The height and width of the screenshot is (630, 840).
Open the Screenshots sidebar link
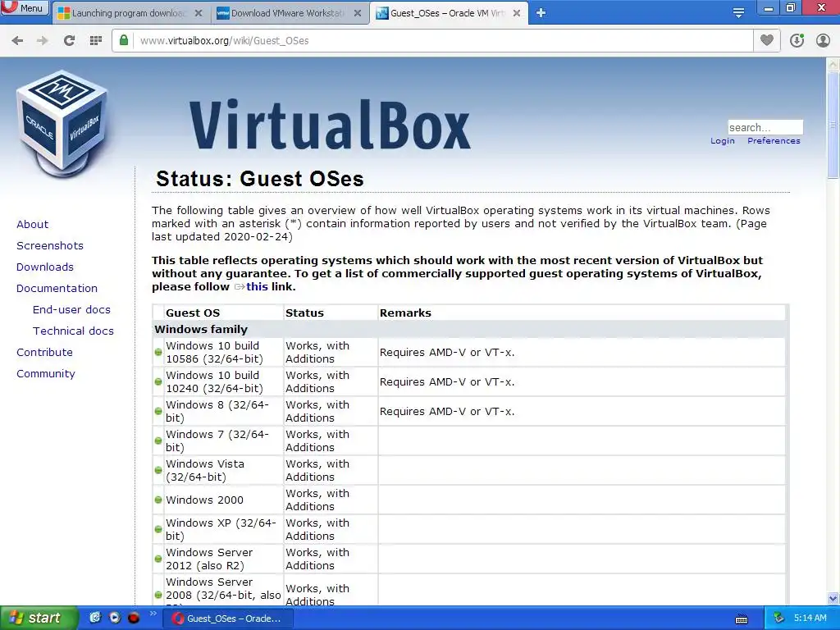coord(50,246)
